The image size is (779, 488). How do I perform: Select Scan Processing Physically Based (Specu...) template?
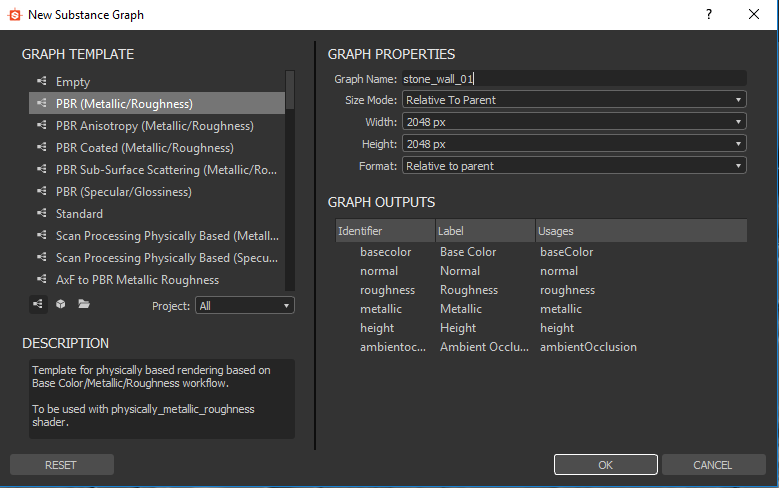157,257
